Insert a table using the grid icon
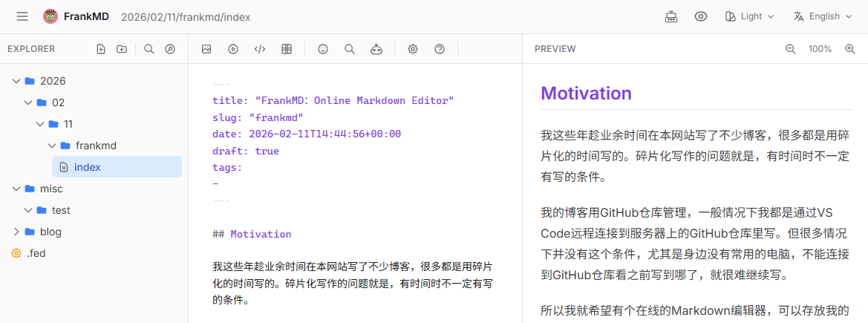 (287, 49)
